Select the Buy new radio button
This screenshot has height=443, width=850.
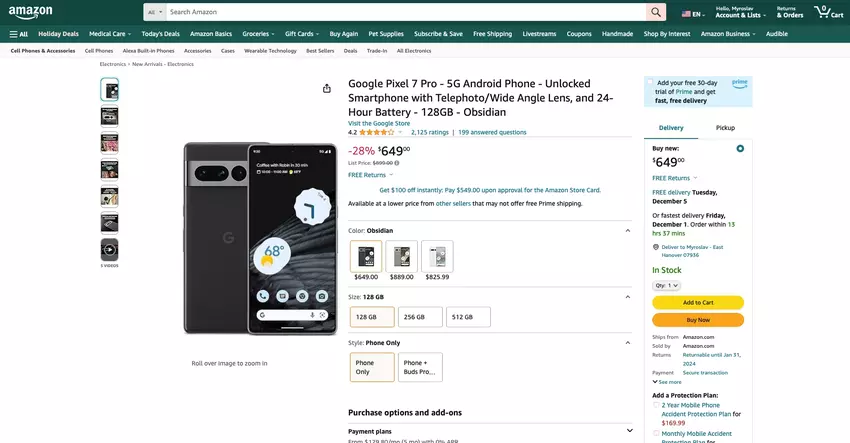click(740, 148)
